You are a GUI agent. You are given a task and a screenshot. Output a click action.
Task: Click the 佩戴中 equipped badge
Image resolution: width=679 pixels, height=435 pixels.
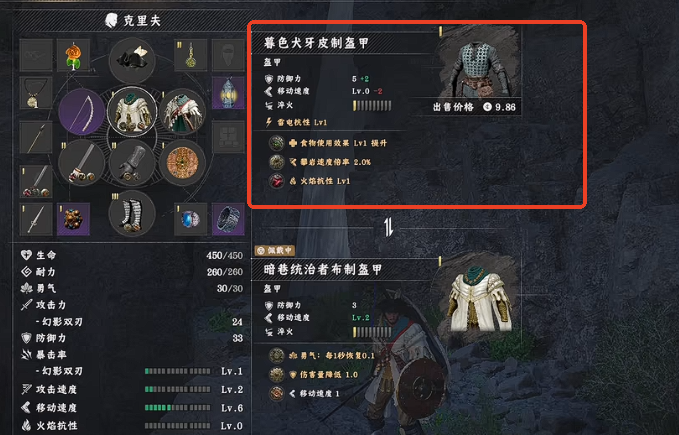pyautogui.click(x=275, y=250)
